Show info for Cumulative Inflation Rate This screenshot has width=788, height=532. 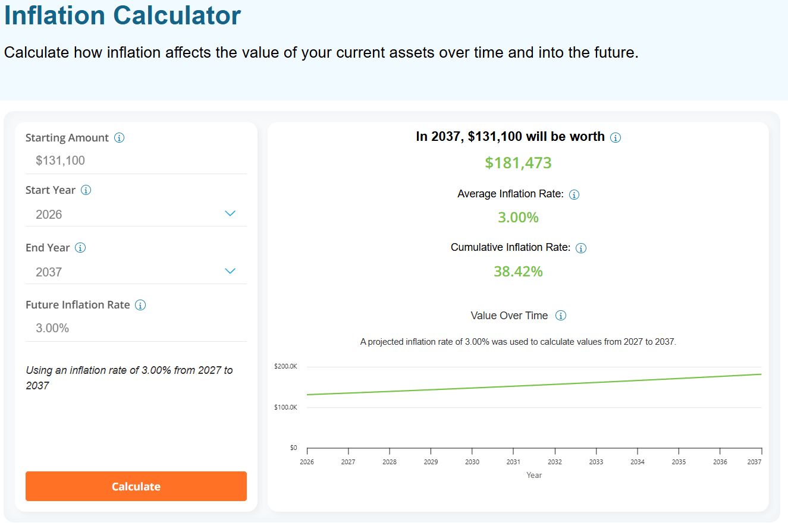coord(581,248)
